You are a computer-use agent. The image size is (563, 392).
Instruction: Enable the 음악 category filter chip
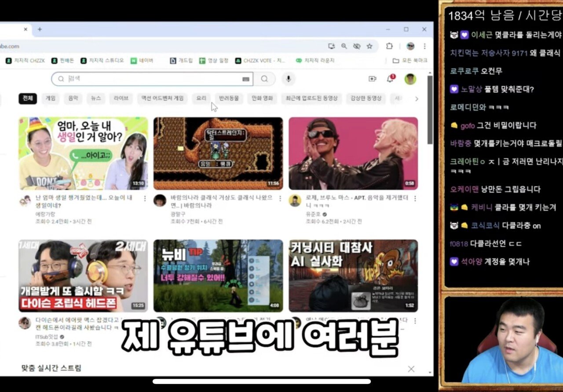coord(73,98)
